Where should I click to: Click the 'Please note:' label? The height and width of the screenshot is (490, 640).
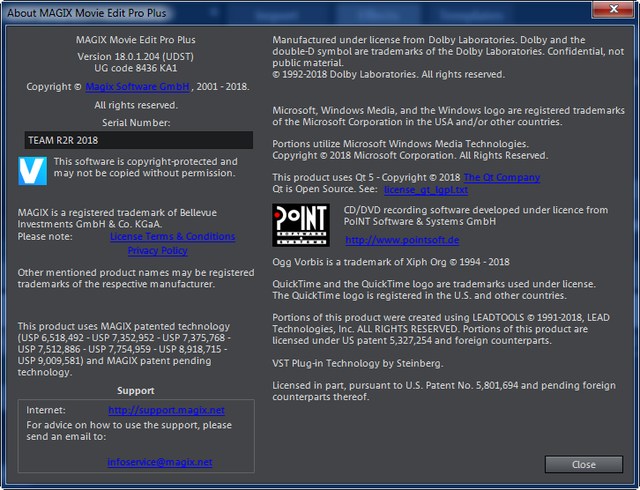point(45,236)
